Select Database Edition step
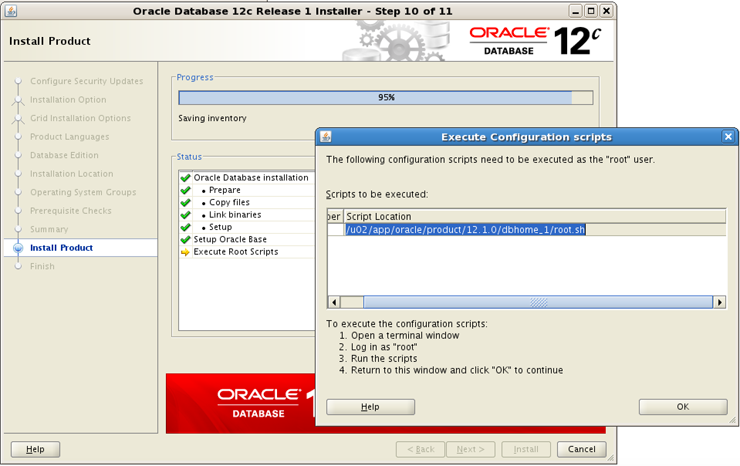 (64, 155)
